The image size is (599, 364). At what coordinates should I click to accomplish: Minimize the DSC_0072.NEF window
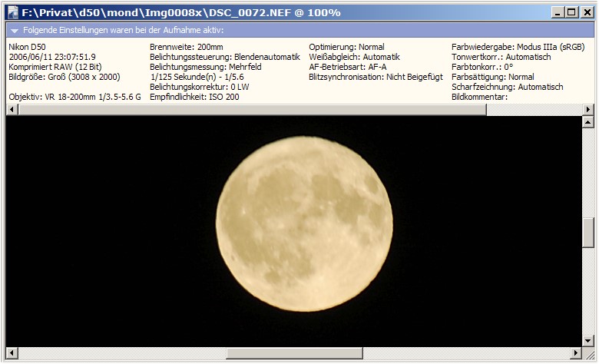pos(557,12)
